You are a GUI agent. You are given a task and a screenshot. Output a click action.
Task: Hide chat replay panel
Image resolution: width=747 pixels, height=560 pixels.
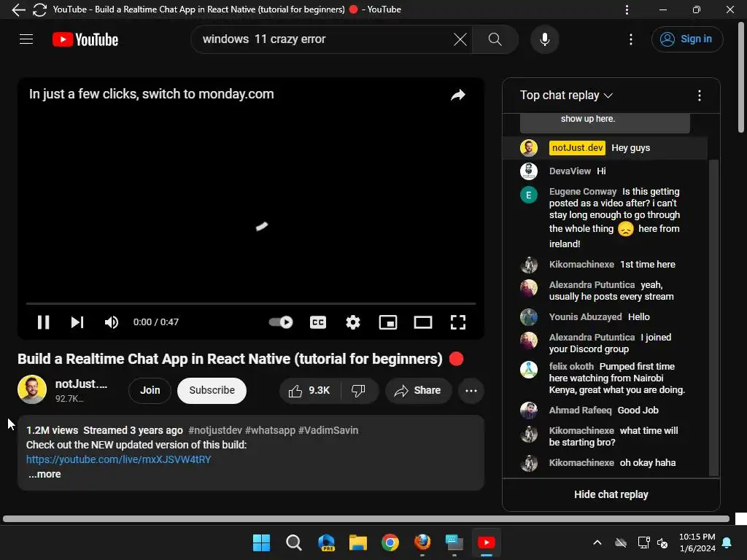pos(611,495)
